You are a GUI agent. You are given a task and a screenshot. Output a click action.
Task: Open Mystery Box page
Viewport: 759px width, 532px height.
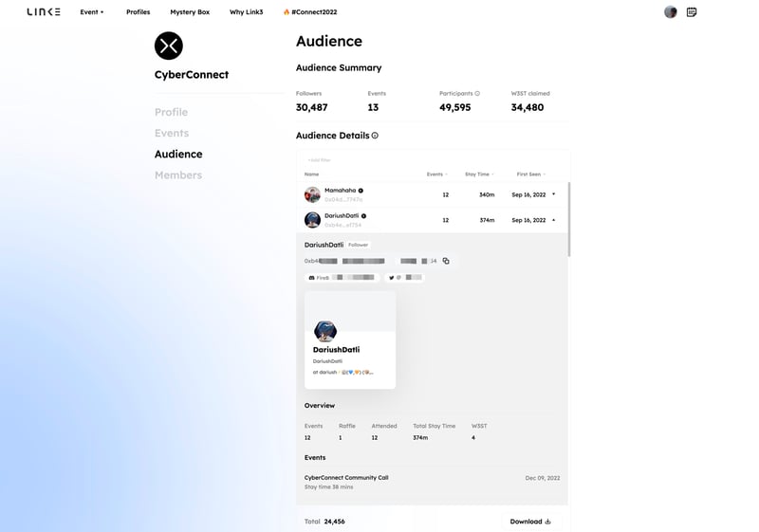(190, 12)
